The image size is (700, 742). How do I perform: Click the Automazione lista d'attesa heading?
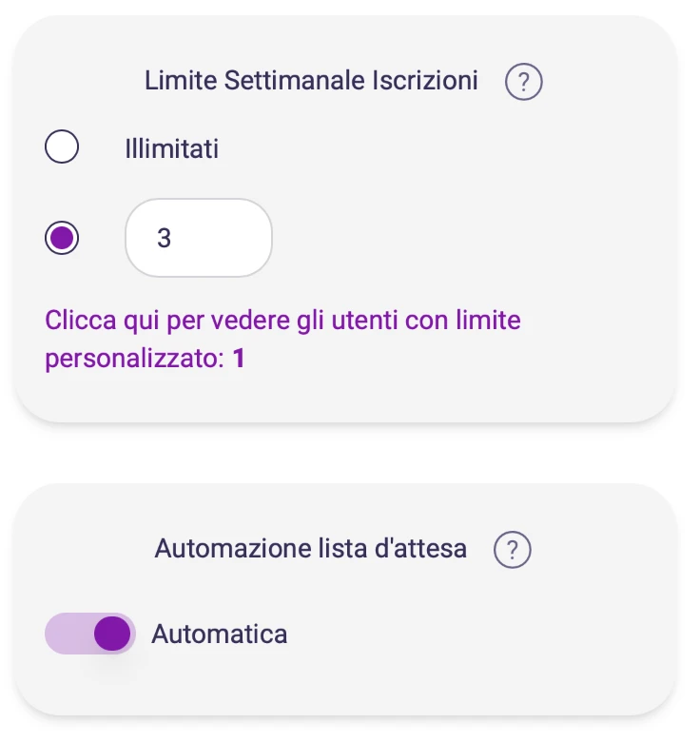(x=310, y=549)
